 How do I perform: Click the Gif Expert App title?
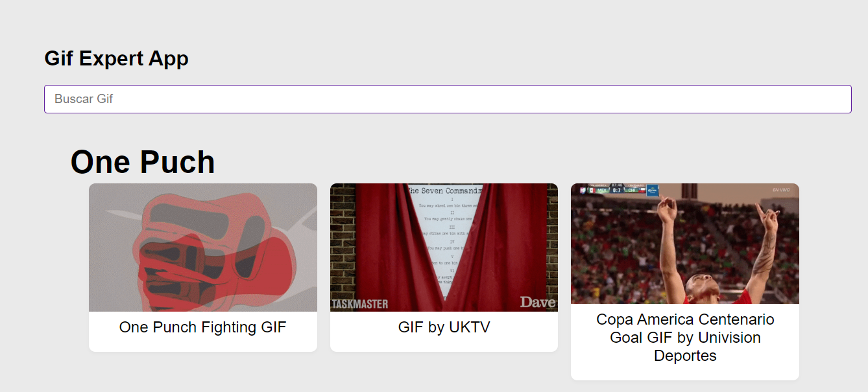click(x=117, y=58)
